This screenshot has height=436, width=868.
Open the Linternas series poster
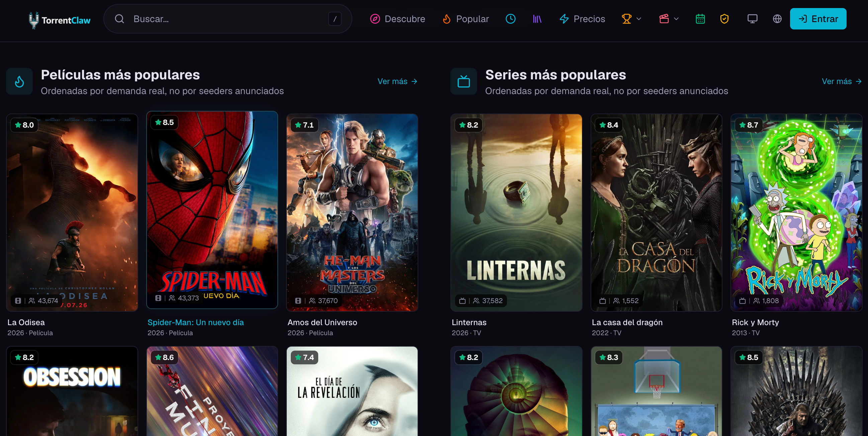pos(516,212)
